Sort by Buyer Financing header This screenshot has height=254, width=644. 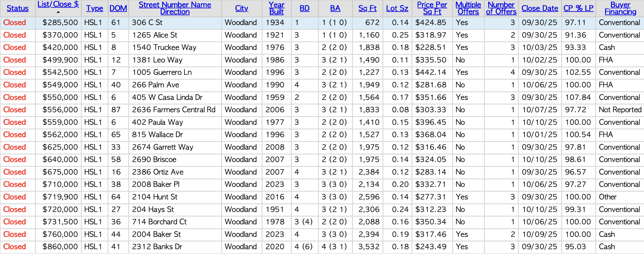(620, 8)
